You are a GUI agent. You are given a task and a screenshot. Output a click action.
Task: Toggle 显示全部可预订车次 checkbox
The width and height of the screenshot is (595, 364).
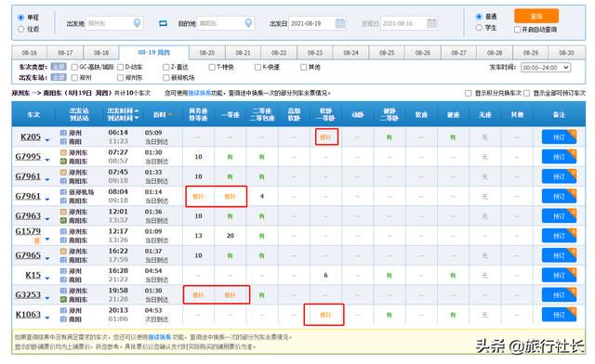pos(527,93)
